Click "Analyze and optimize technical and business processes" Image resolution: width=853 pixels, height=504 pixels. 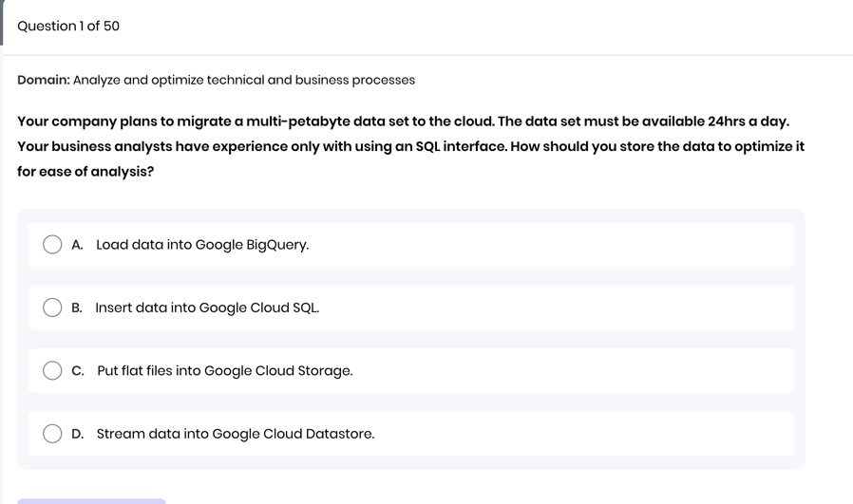click(x=244, y=80)
